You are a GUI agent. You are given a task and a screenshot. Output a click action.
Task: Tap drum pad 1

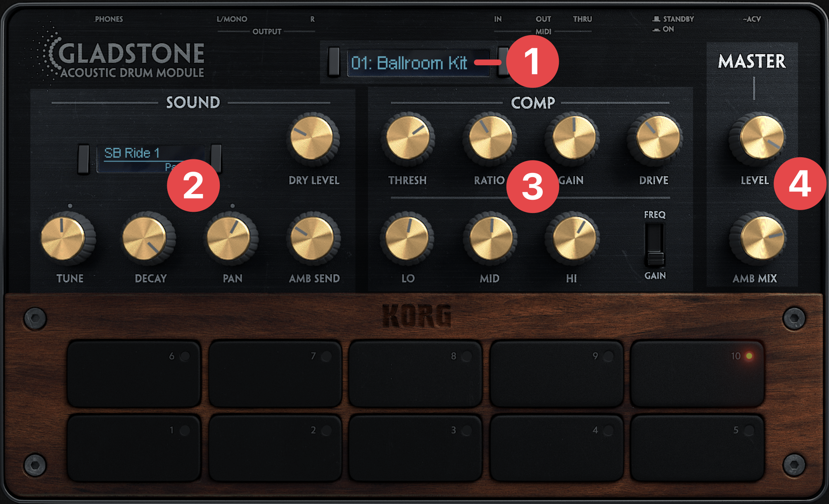(134, 448)
